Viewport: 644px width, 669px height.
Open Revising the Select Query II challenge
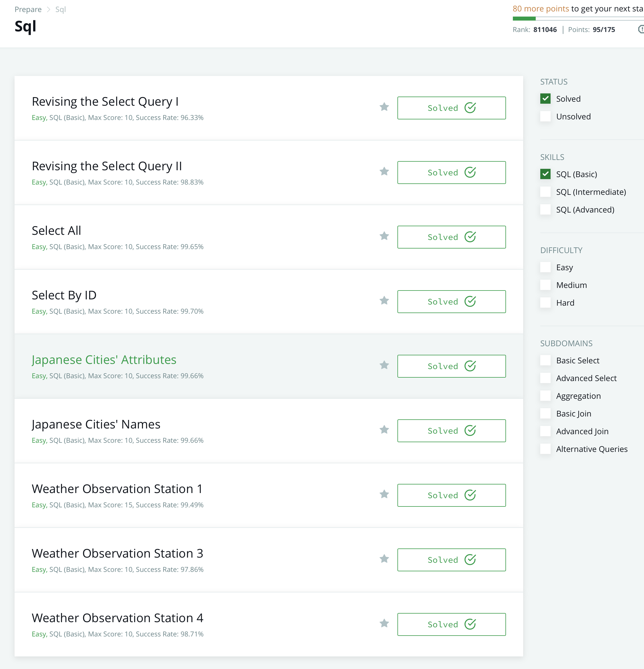coord(107,166)
